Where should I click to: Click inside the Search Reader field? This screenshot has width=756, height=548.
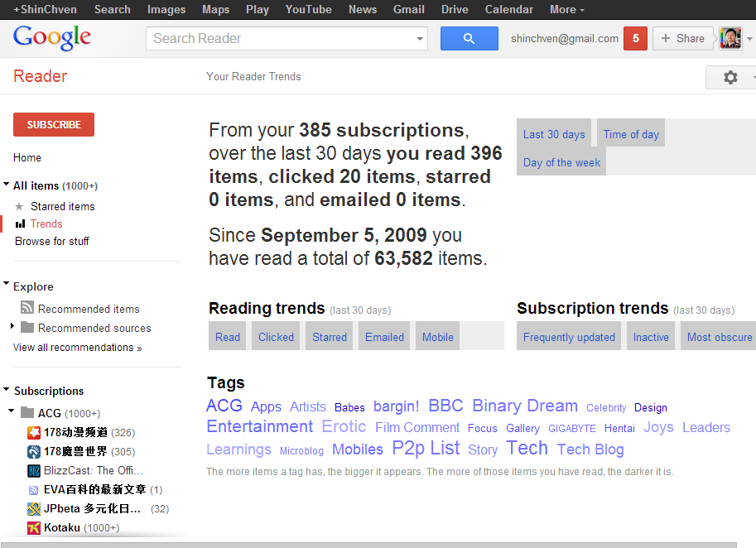click(x=277, y=39)
